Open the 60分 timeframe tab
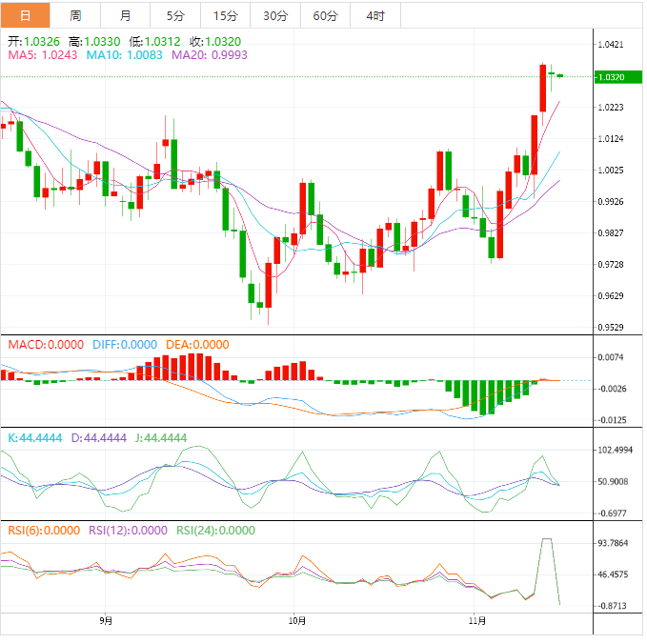Image resolution: width=647 pixels, height=644 pixels. tap(325, 15)
